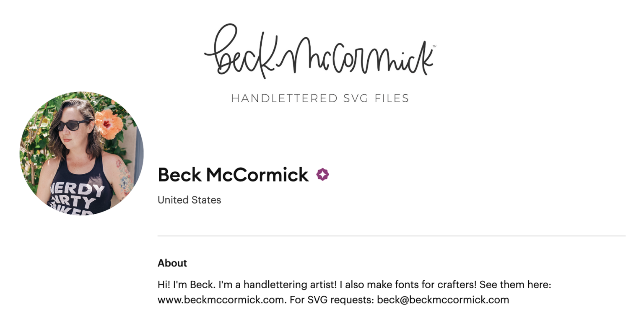Click the beck@beckmccormick.com email address
The height and width of the screenshot is (326, 644).
pyautogui.click(x=443, y=300)
